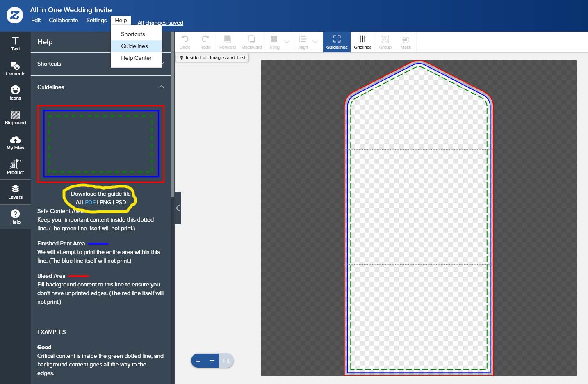Collapse the Help side panel arrow
The image size is (588, 384).
178,208
